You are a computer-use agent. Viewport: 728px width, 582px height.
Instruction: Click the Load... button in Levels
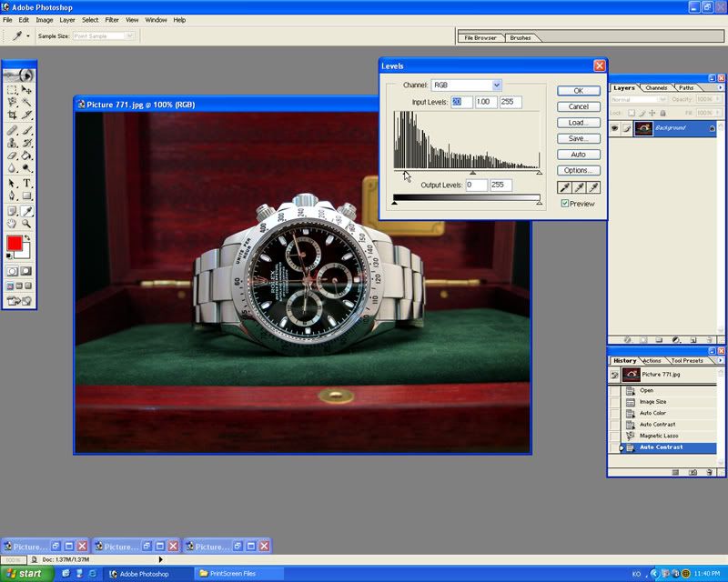point(579,123)
